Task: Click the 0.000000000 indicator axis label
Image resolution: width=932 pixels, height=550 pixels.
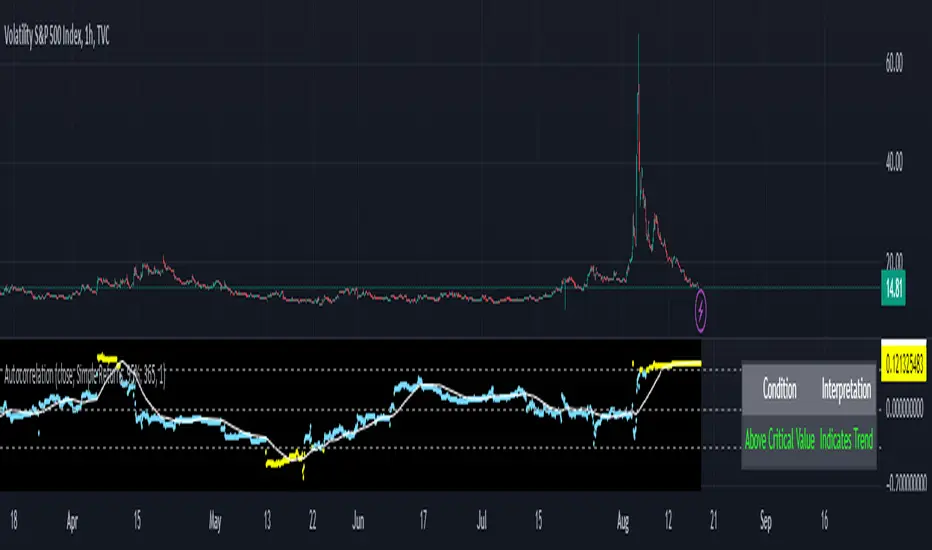Action: (x=904, y=408)
